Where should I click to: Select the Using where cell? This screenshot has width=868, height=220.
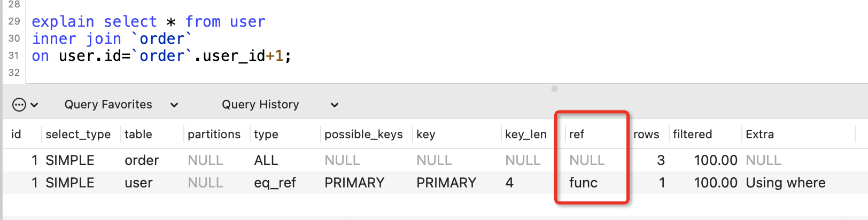click(x=785, y=183)
